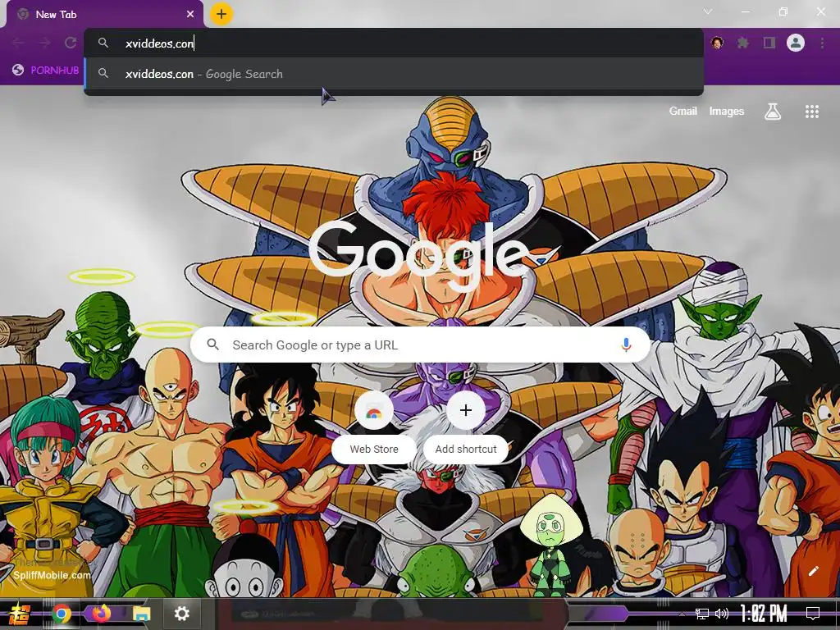Open the Windows Start button
Image resolution: width=840 pixels, height=630 pixels.
click(x=20, y=614)
